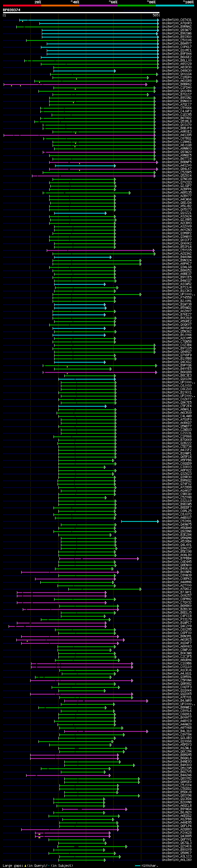This screenshot has width=197, height=868.
Task: Pick hit UniRef100_A4ISF2
Action: click(x=177, y=450)
